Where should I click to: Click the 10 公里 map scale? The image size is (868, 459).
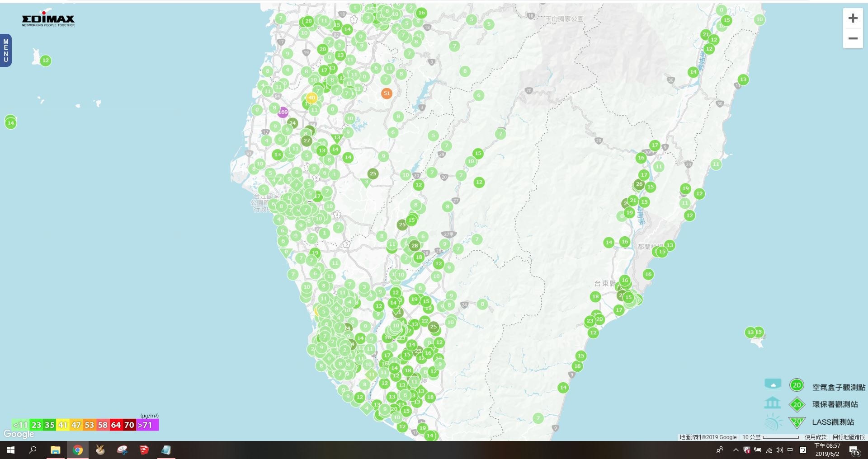(770, 437)
